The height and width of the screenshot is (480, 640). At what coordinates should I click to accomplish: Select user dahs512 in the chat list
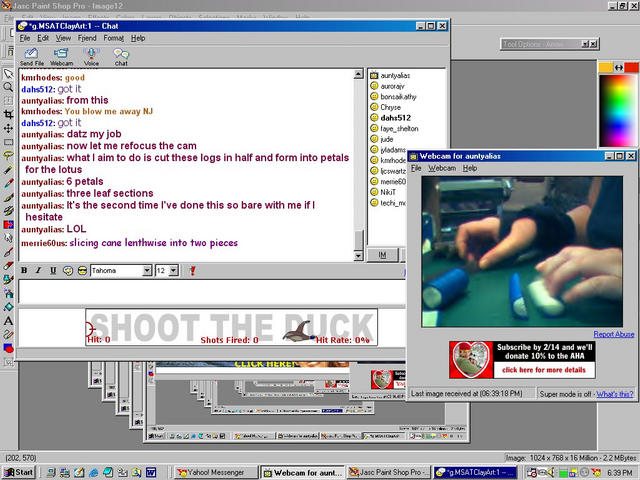point(395,118)
